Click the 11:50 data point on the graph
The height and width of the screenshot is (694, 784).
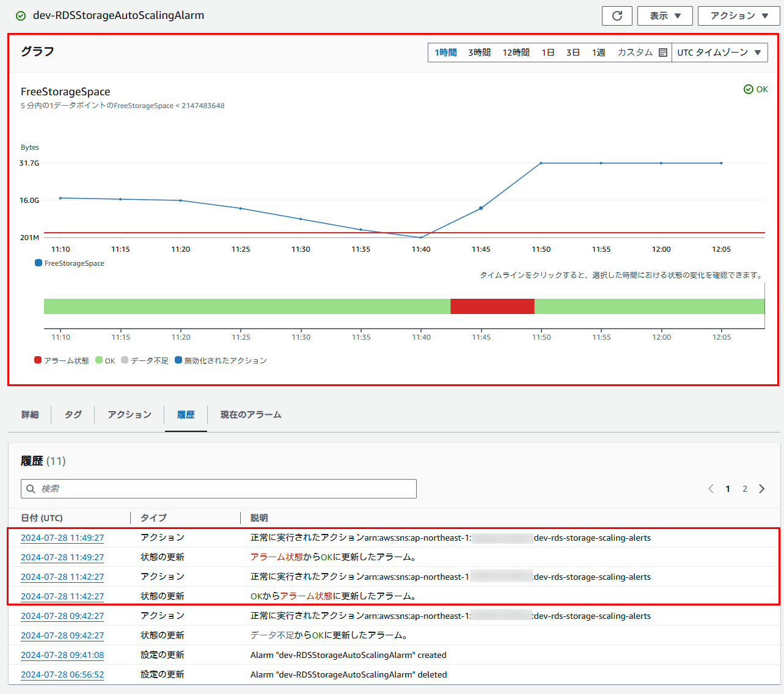541,163
